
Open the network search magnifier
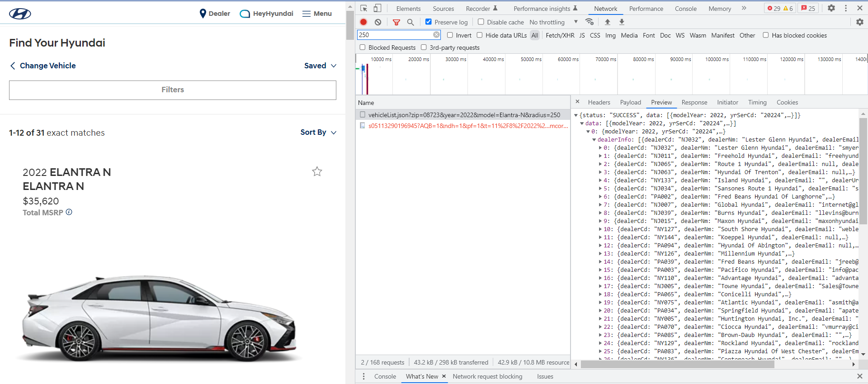[x=410, y=22]
